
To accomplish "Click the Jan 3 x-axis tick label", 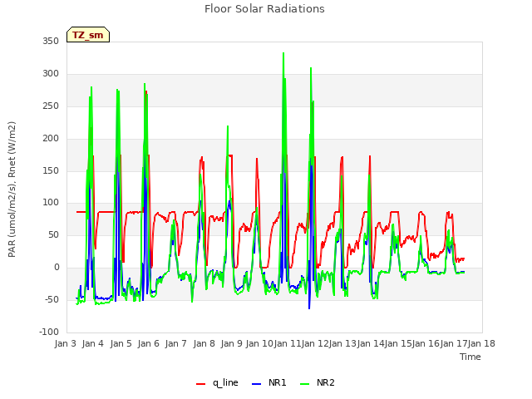I will pyautogui.click(x=66, y=343).
